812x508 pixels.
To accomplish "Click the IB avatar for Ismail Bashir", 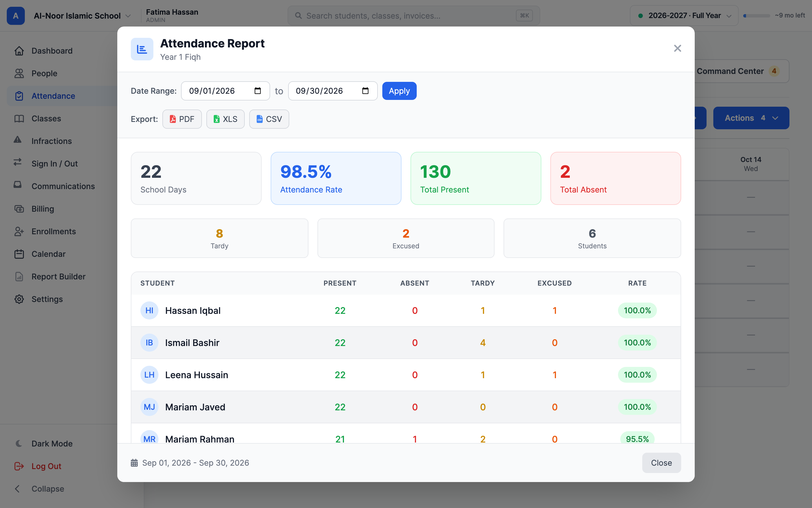I will point(149,343).
